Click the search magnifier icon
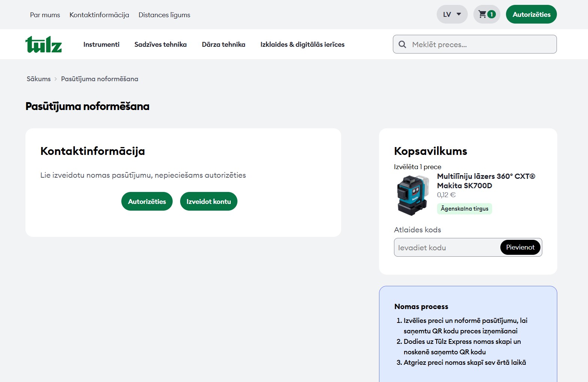 (x=402, y=45)
